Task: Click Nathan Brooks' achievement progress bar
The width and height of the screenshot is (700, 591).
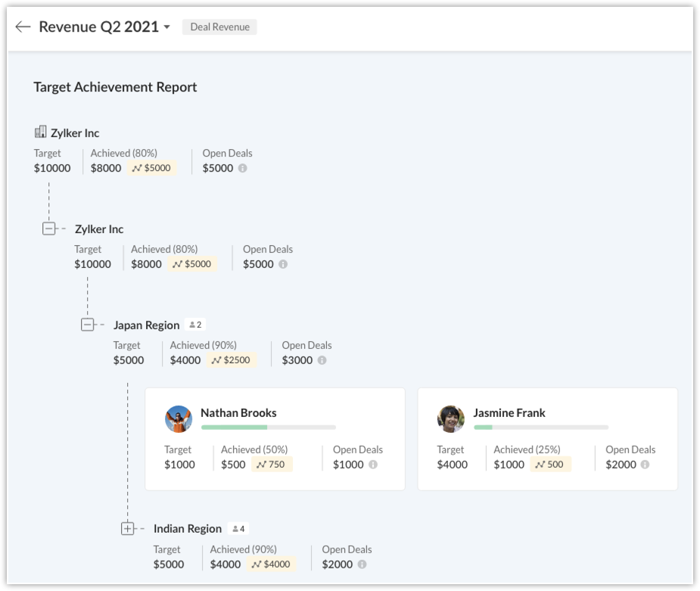Action: point(268,428)
